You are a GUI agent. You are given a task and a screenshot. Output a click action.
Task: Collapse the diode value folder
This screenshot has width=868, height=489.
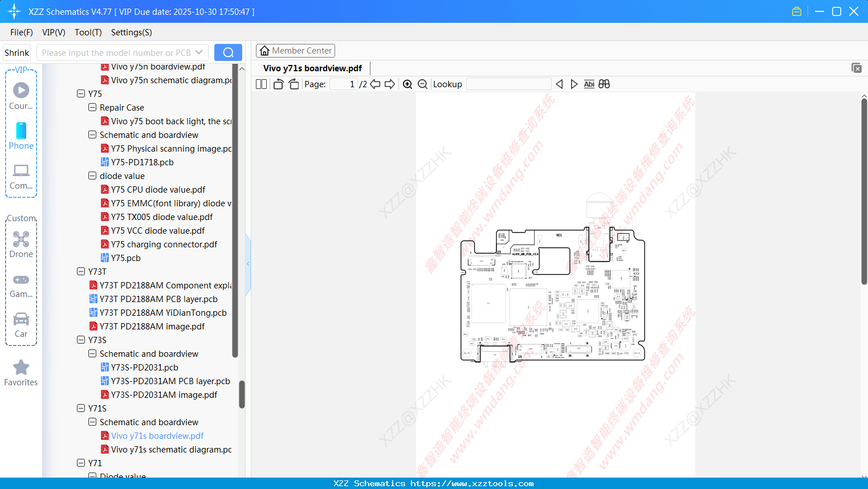click(92, 176)
